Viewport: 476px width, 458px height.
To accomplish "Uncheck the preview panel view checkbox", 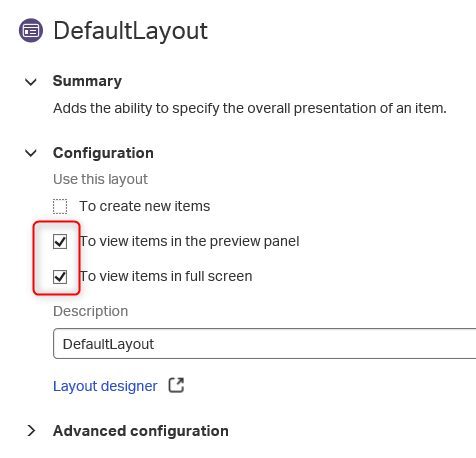I will 60,241.
